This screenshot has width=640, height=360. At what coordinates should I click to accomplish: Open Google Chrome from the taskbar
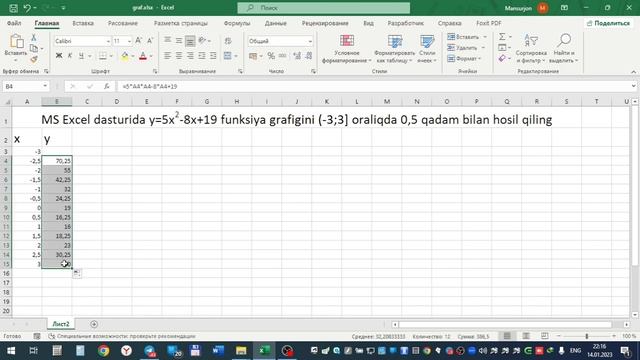(x=103, y=351)
